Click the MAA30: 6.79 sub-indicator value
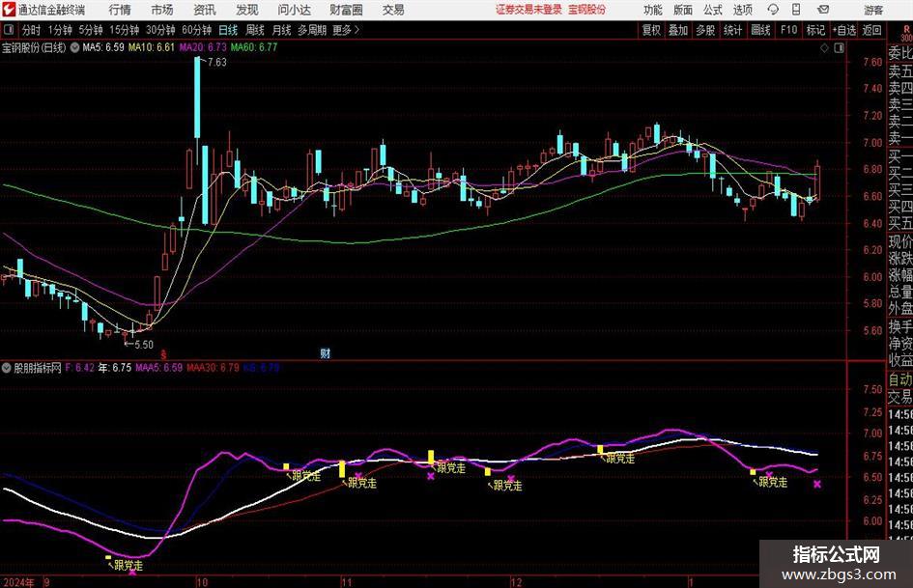The image size is (913, 588). click(213, 368)
